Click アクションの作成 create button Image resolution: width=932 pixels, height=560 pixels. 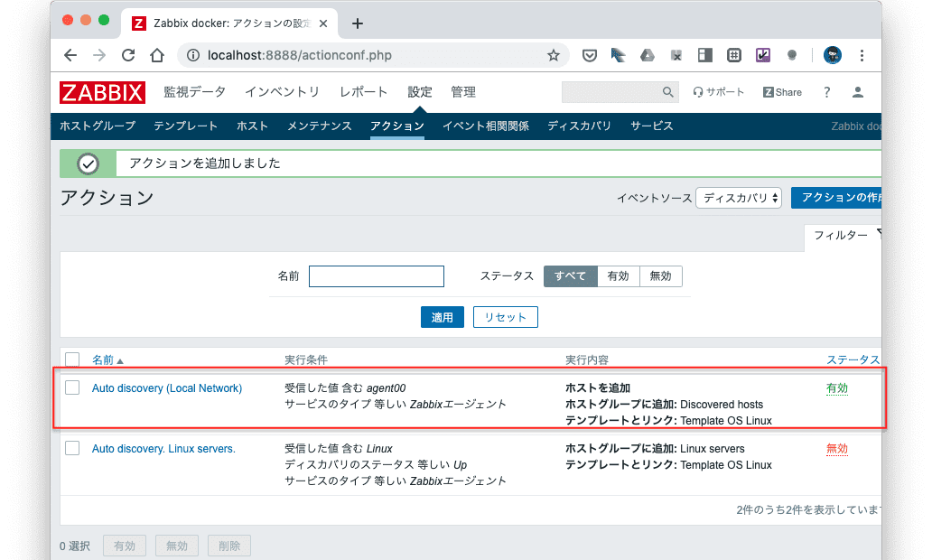pyautogui.click(x=836, y=198)
